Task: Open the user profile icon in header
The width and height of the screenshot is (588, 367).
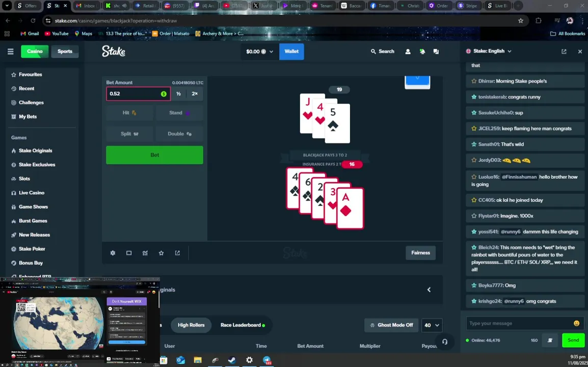Action: 408,51
